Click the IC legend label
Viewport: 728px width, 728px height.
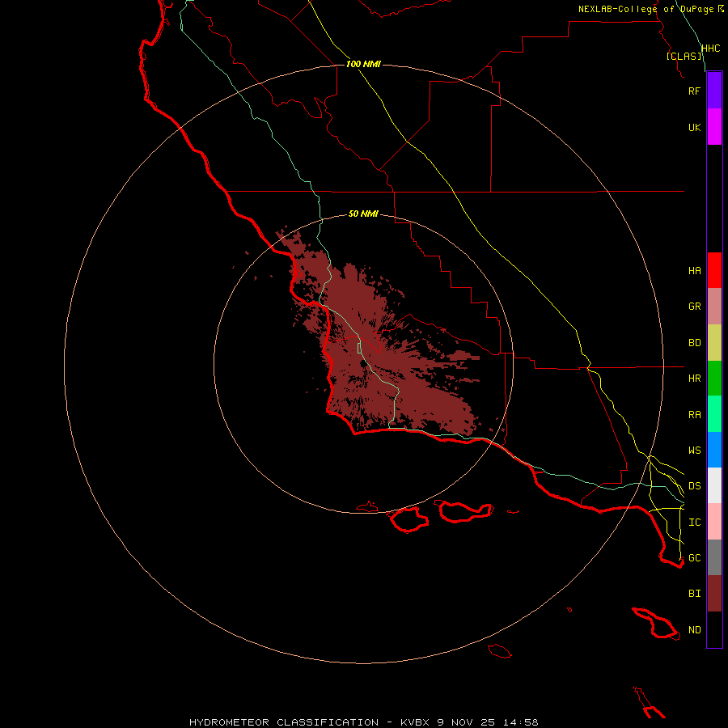pos(694,522)
